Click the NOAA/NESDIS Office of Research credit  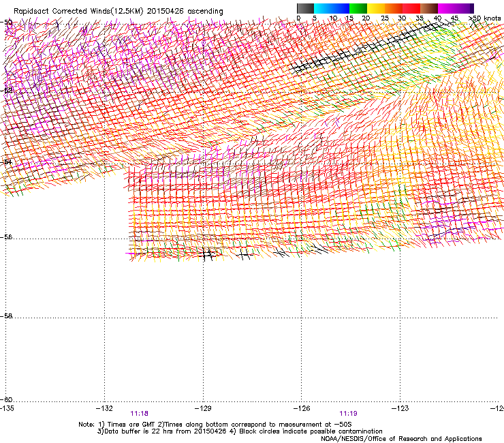[x=401, y=439]
